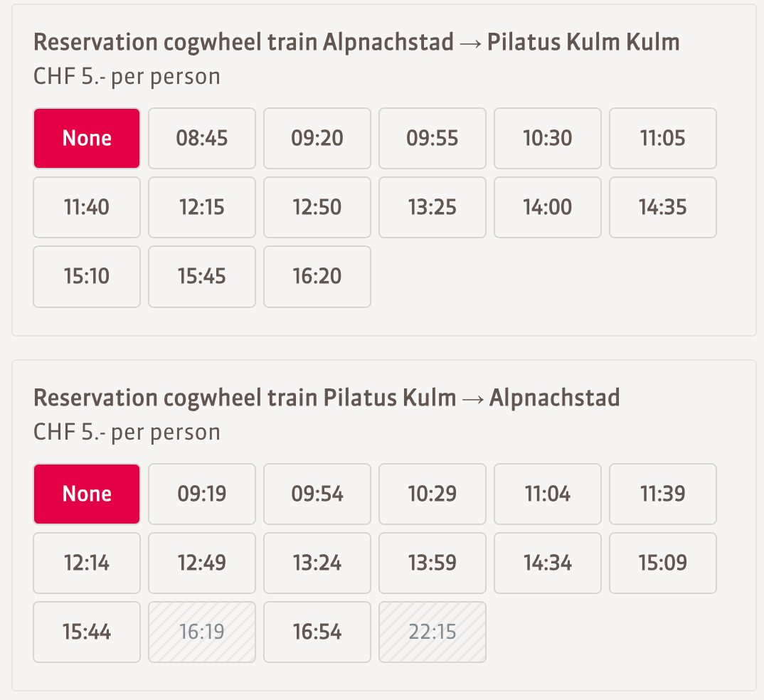Reserve the 13:59 return train

(x=433, y=563)
